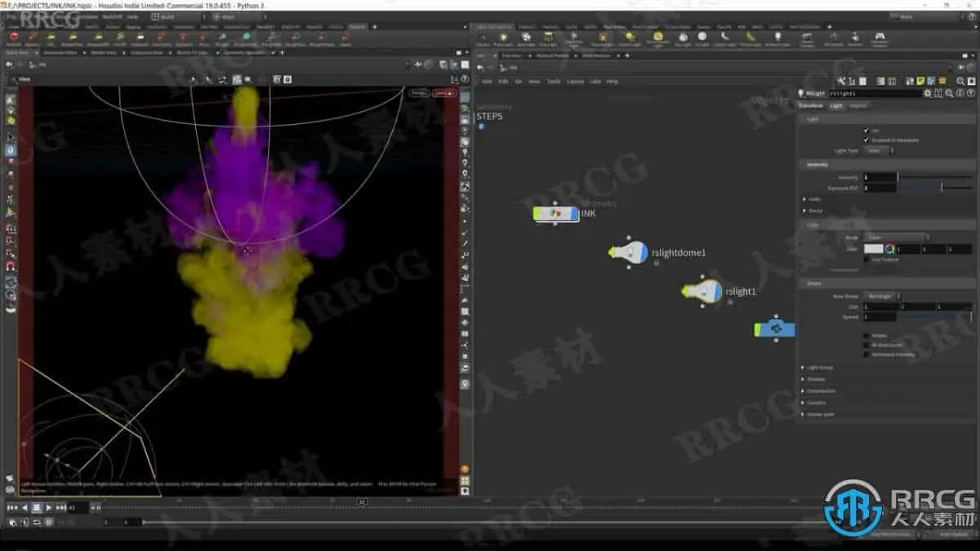Switch to the Light parameter tab
The height and width of the screenshot is (551, 980).
pos(836,105)
